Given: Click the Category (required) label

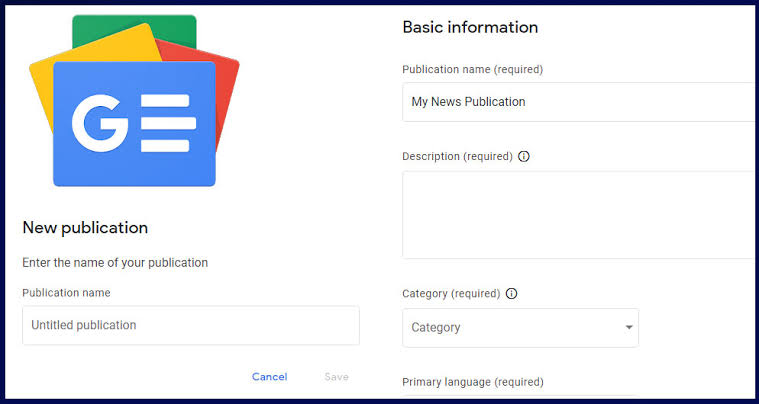Looking at the screenshot, I should (451, 293).
